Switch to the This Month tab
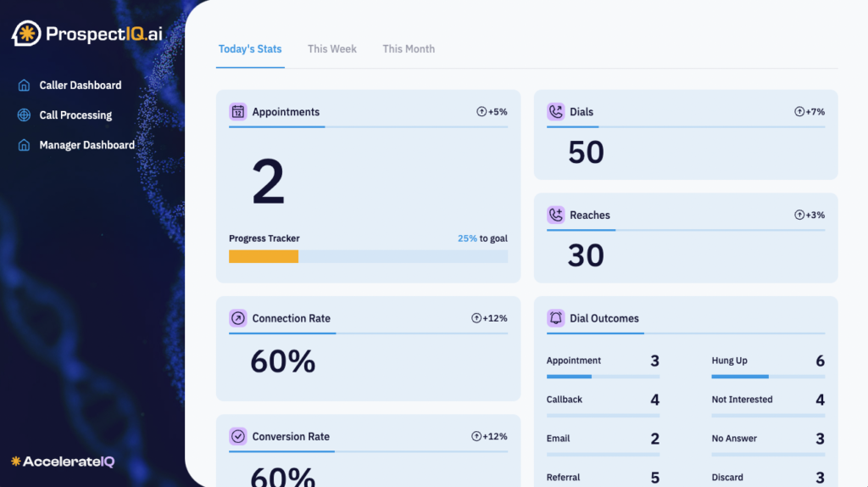This screenshot has width=868, height=487. coord(409,49)
